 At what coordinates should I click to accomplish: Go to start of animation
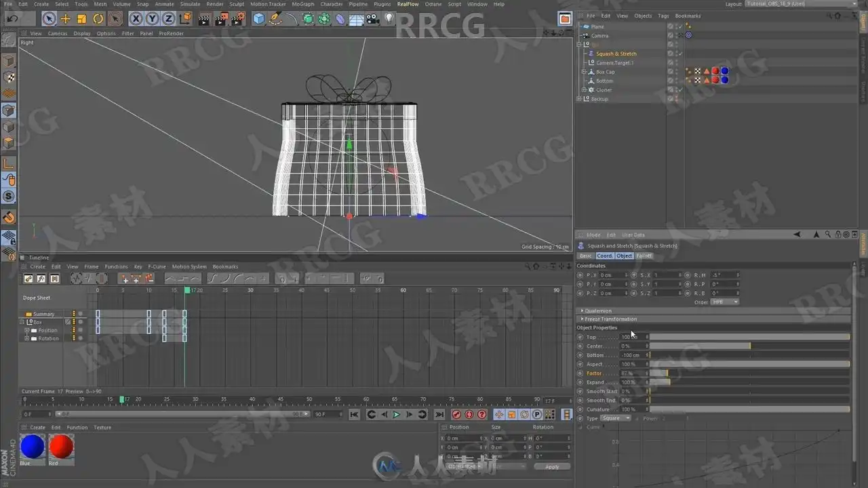coord(354,415)
